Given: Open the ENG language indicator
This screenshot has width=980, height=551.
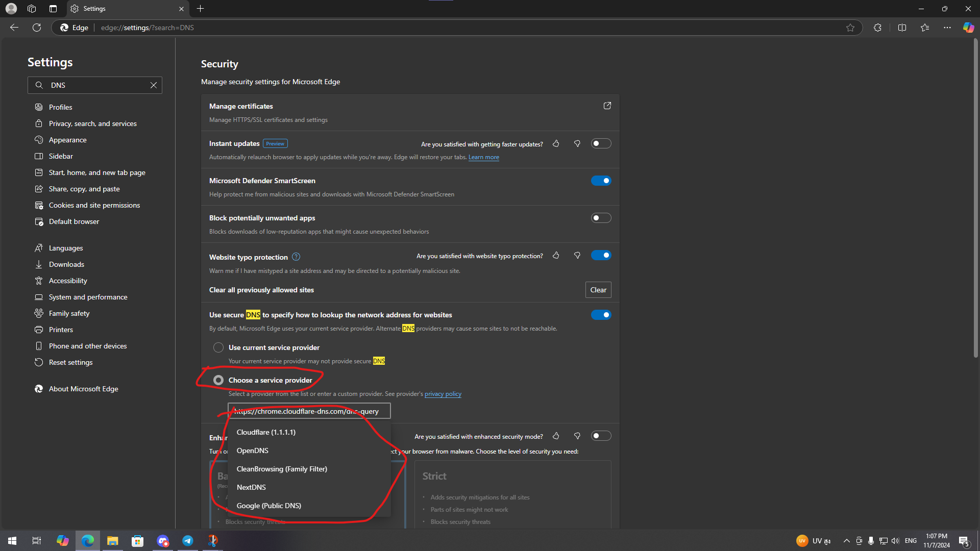Looking at the screenshot, I should coord(911,541).
